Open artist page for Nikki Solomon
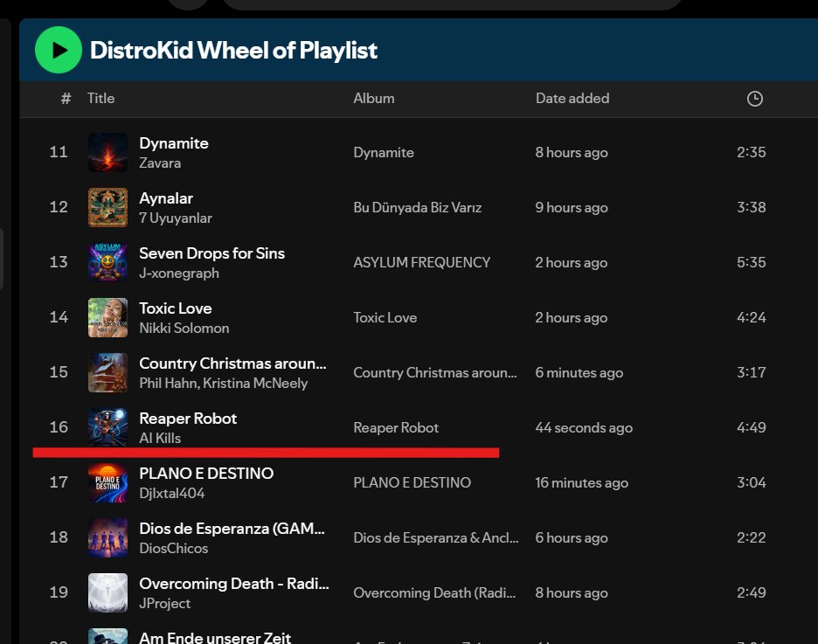The height and width of the screenshot is (644, 818). (184, 328)
